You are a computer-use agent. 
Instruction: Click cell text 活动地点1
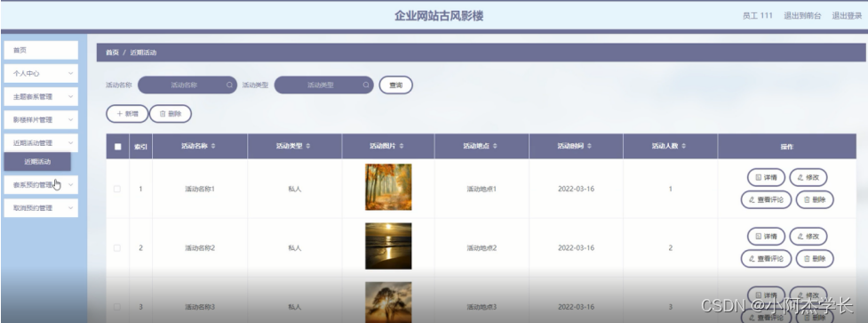click(482, 189)
